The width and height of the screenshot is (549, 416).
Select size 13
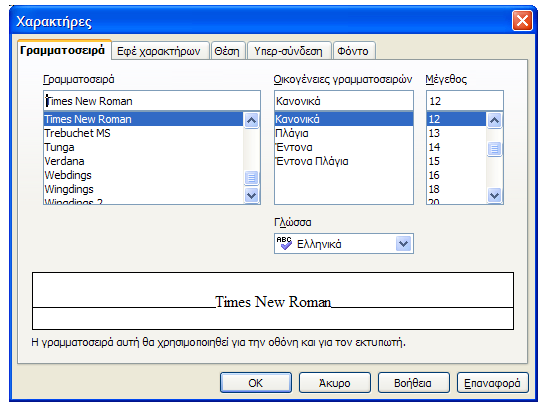[x=456, y=133]
